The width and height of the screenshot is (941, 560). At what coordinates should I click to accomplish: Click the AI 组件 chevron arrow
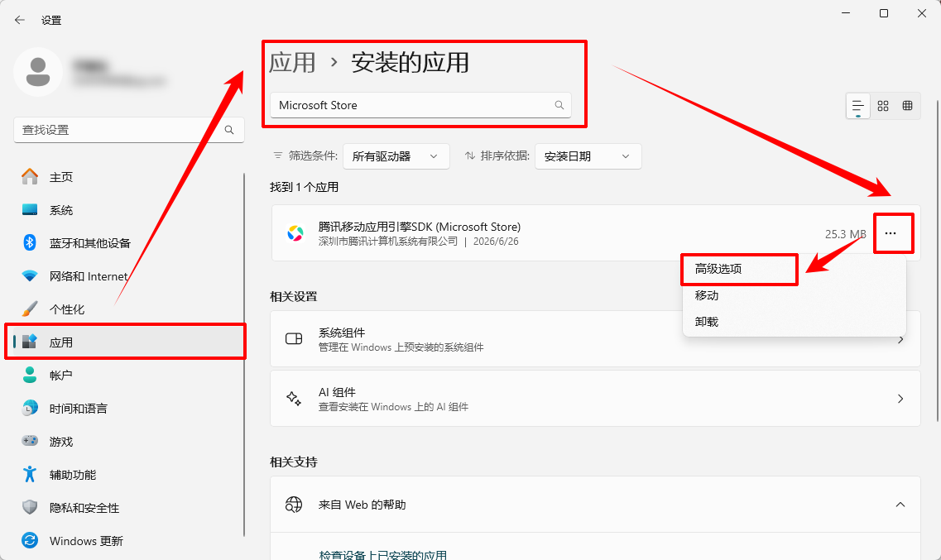coord(900,399)
